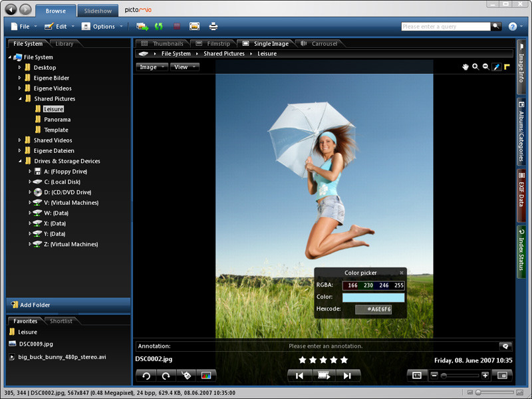
Task: Close the Color picker panel
Action: [402, 273]
